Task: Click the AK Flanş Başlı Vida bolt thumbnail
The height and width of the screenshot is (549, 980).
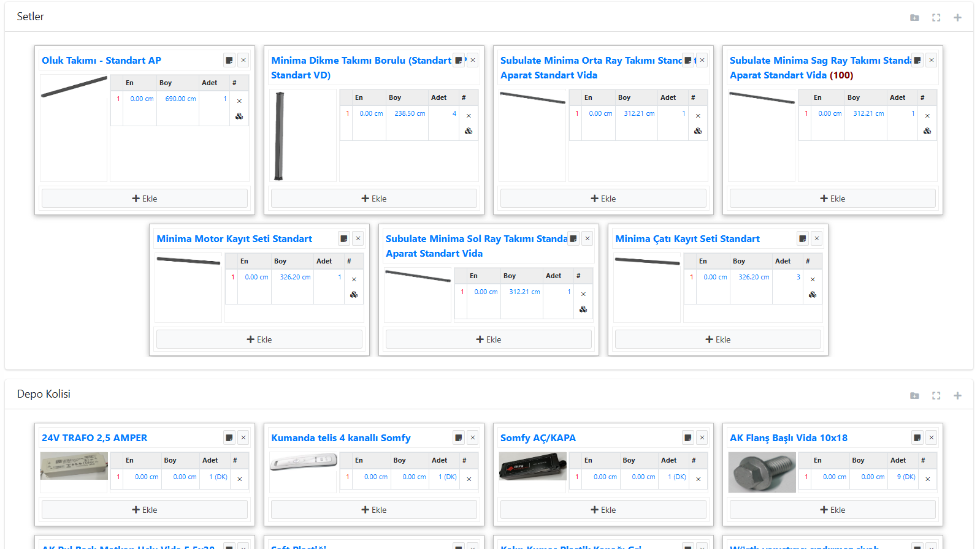Action: [762, 472]
